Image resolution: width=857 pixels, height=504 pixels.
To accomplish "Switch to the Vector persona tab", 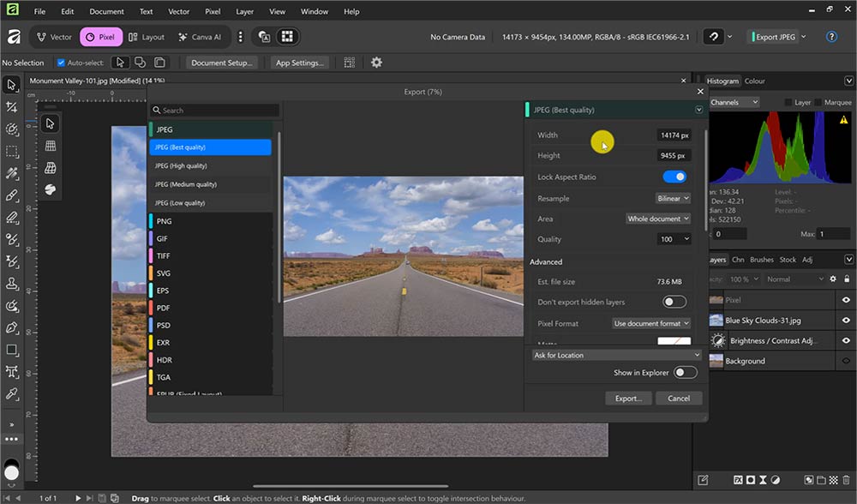I will [x=53, y=37].
